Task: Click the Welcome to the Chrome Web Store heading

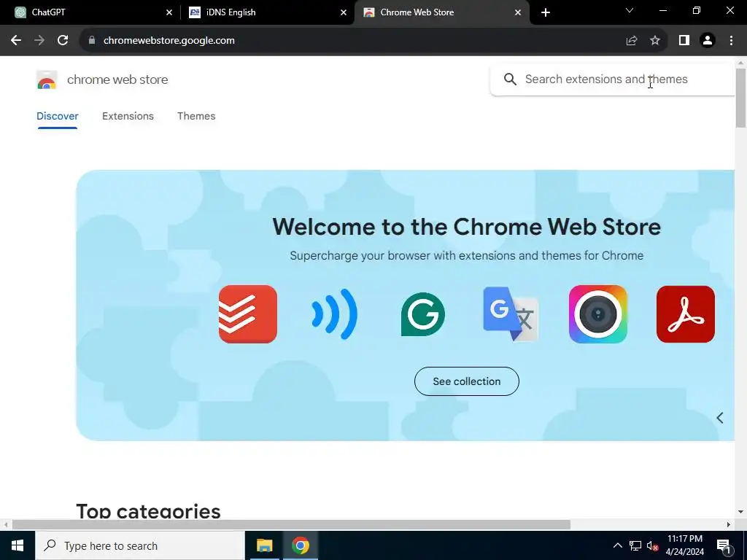Action: (x=466, y=227)
